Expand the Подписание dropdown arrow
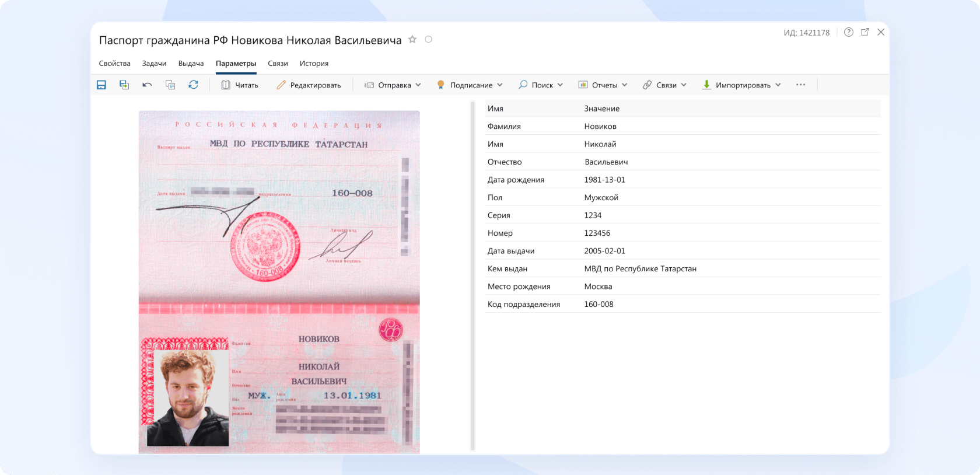Image resolution: width=980 pixels, height=475 pixels. (500, 85)
